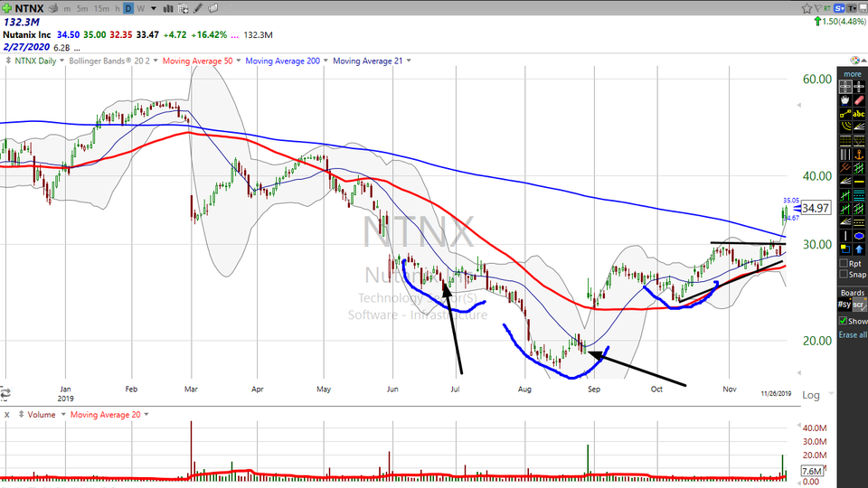
Task: Switch to the m timeframe
Action: [67, 8]
